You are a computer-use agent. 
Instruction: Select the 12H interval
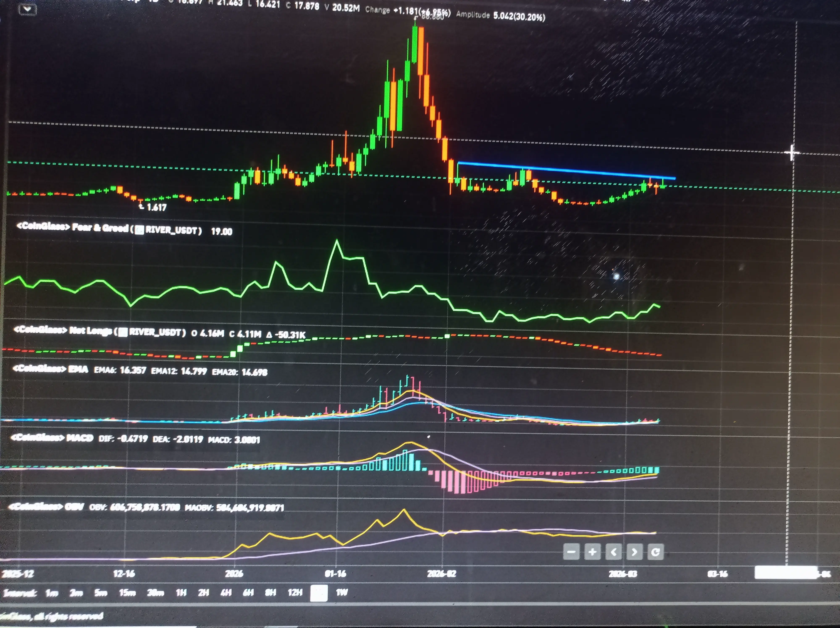pos(295,593)
